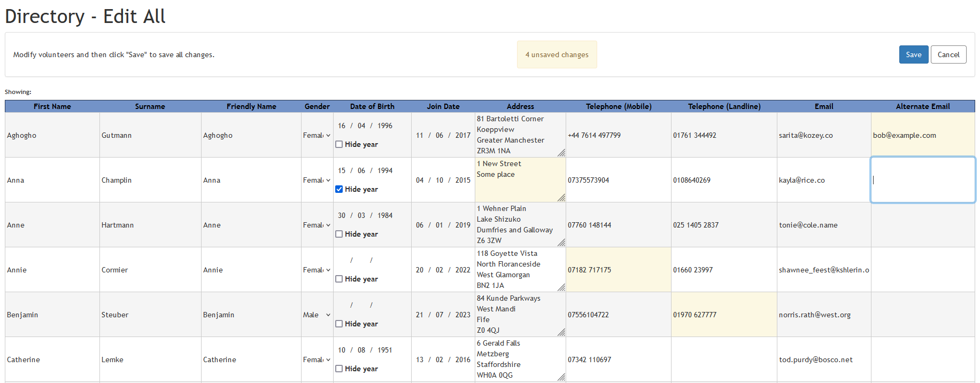The width and height of the screenshot is (980, 383).
Task: Open gender dropdown for Catherine Lemke
Action: point(317,359)
